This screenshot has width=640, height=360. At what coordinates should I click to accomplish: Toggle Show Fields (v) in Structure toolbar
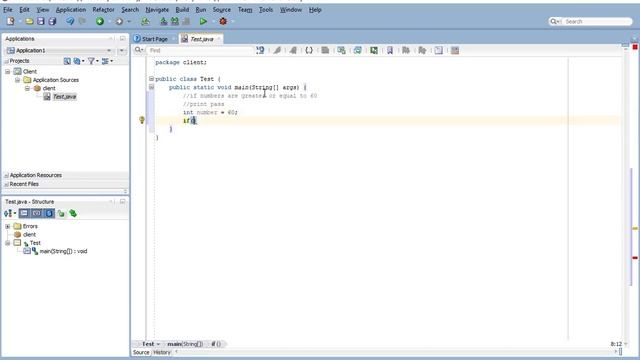(x=37, y=213)
